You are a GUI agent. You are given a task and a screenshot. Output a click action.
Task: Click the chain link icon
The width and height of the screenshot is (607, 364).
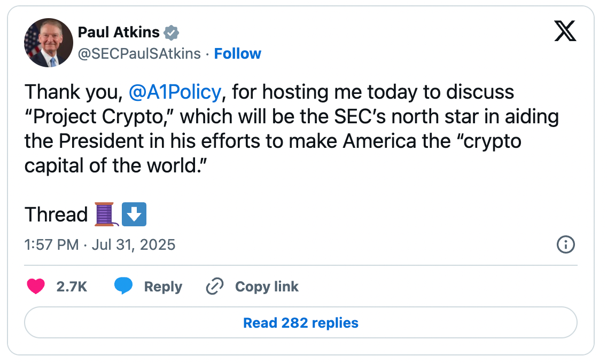pyautogui.click(x=214, y=287)
